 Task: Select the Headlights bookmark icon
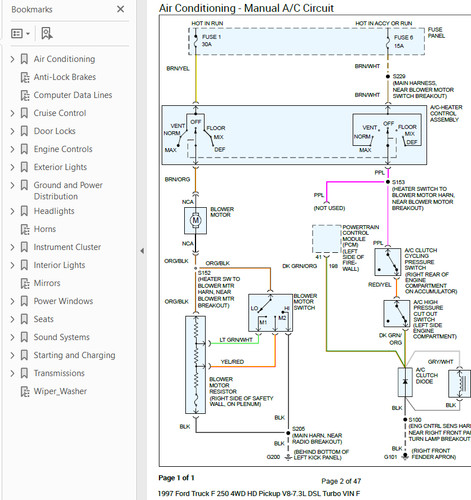tap(24, 211)
